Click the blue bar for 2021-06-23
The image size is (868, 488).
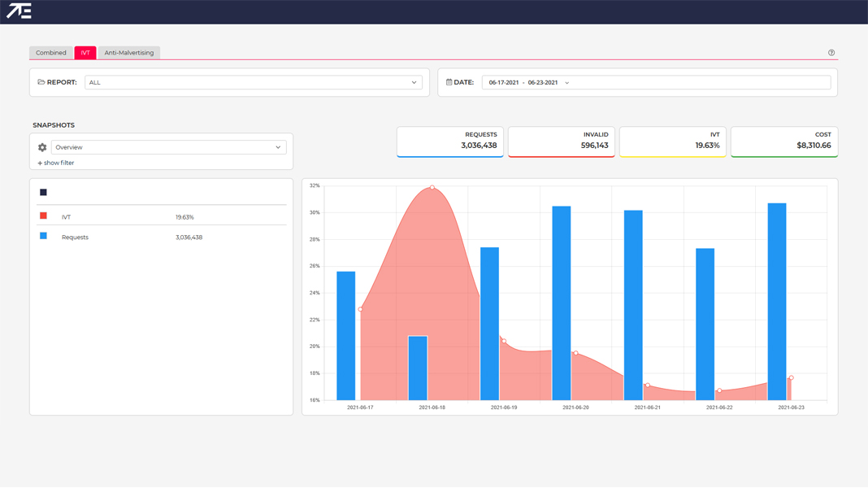pos(777,301)
